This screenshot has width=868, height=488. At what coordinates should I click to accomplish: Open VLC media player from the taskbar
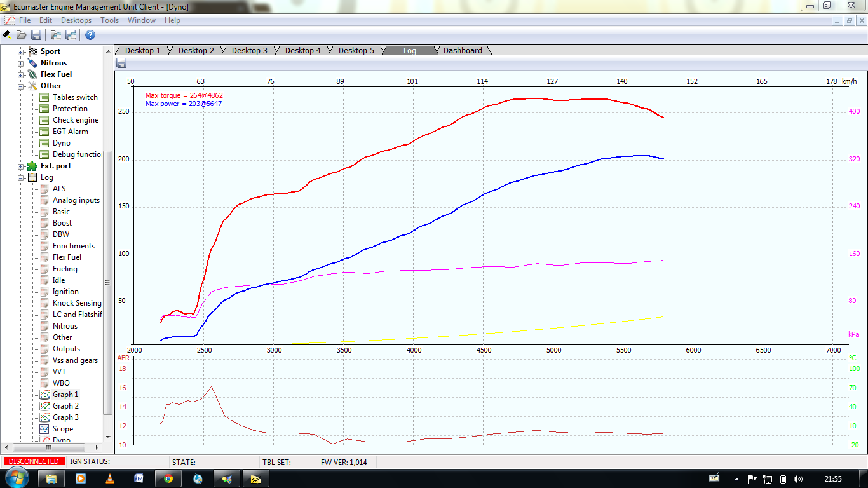tap(109, 478)
